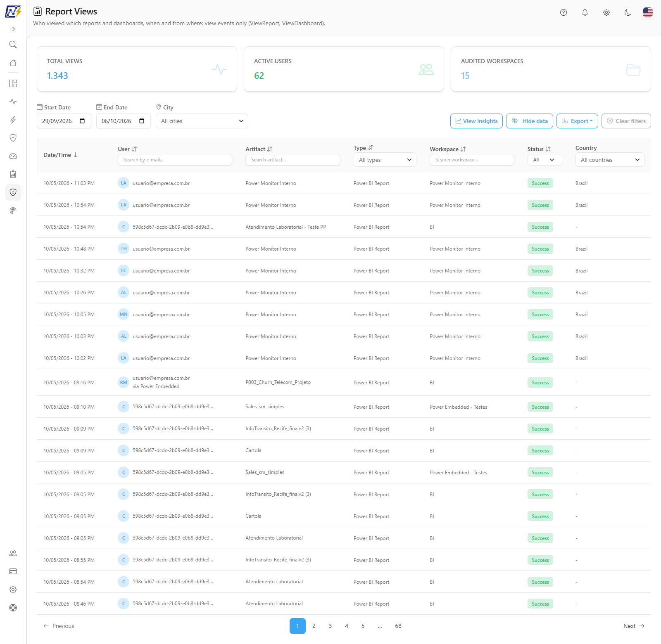The height and width of the screenshot is (644, 661).
Task: Open the sidebar support lifebuoy icon
Action: click(13, 608)
